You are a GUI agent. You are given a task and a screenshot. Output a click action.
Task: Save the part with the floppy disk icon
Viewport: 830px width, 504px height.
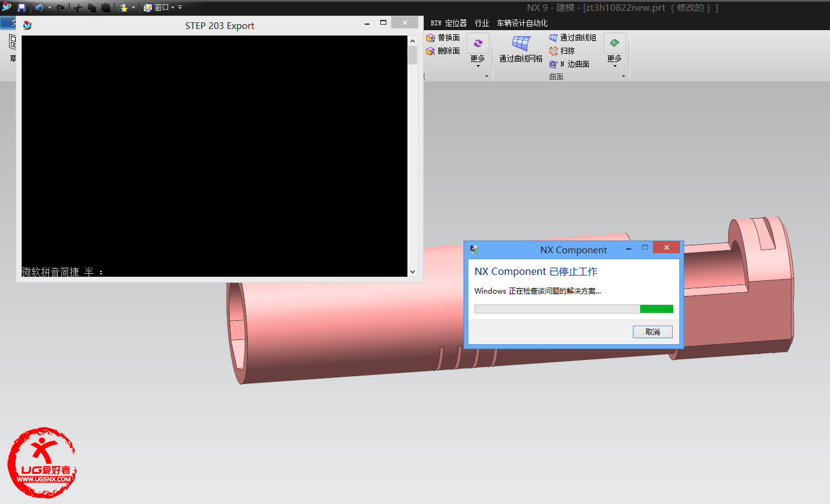(x=22, y=8)
